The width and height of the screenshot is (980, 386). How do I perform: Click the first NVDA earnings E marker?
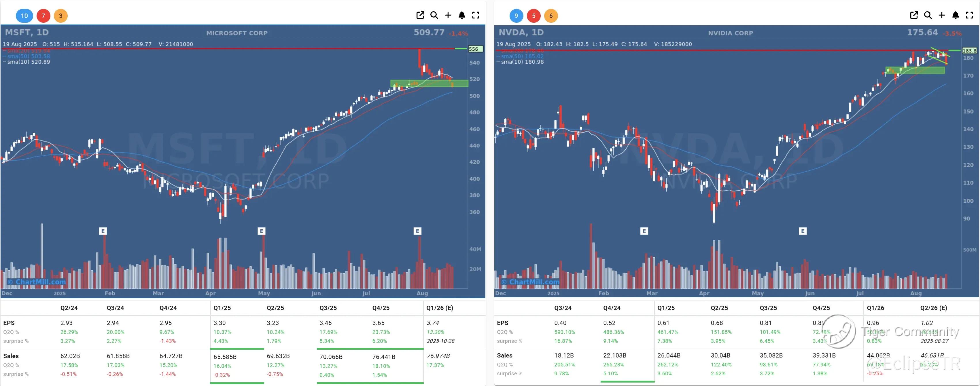click(x=644, y=231)
